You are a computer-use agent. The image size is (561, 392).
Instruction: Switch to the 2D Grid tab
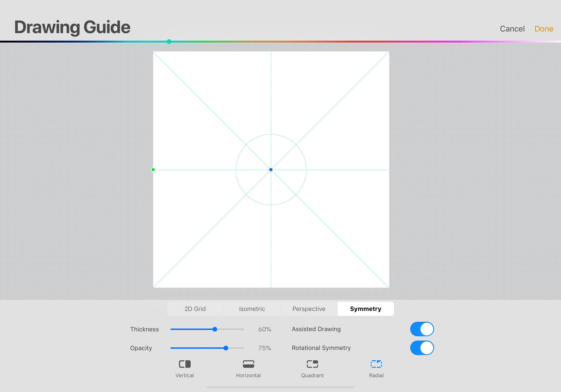tap(195, 309)
